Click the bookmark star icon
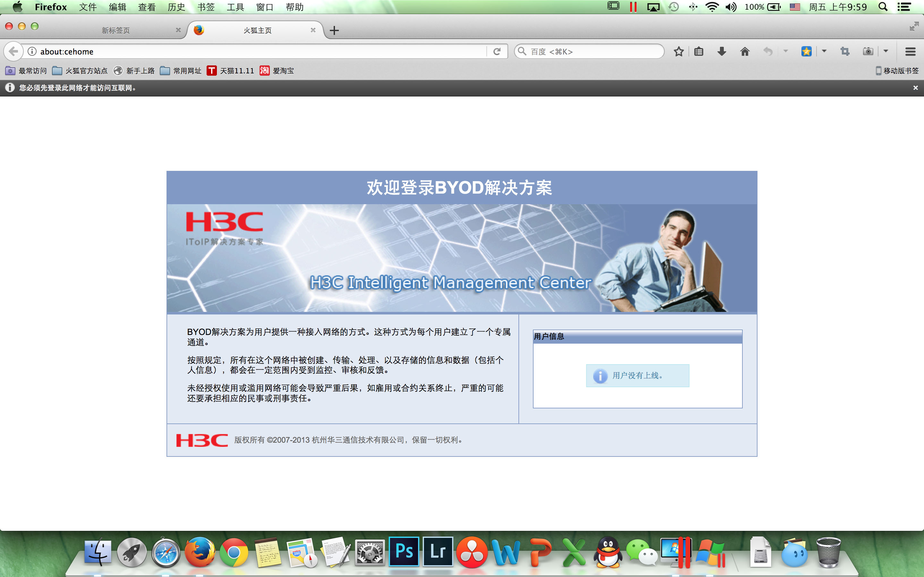This screenshot has width=924, height=577. pos(679,52)
